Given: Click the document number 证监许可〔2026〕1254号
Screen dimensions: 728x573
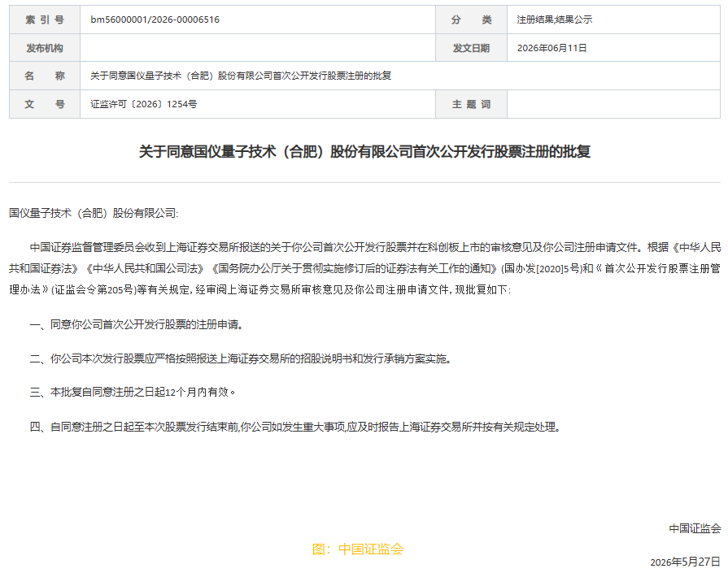Looking at the screenshot, I should [143, 104].
